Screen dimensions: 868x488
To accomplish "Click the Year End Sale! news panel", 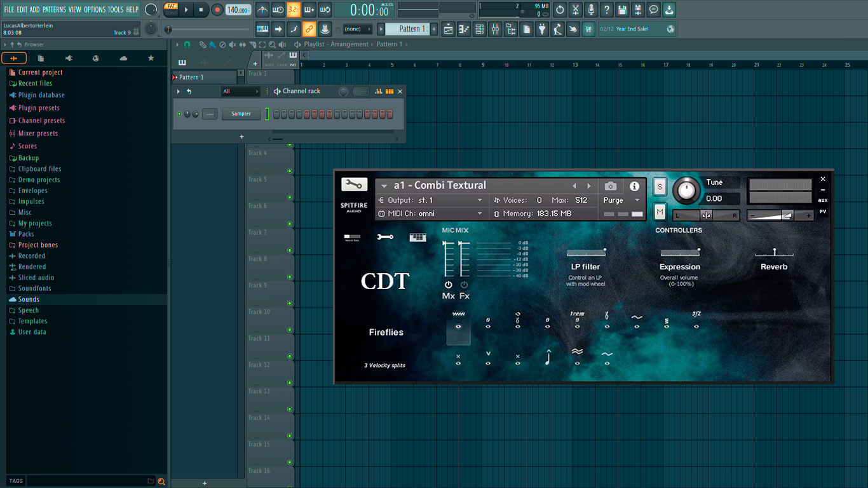I will coord(637,29).
